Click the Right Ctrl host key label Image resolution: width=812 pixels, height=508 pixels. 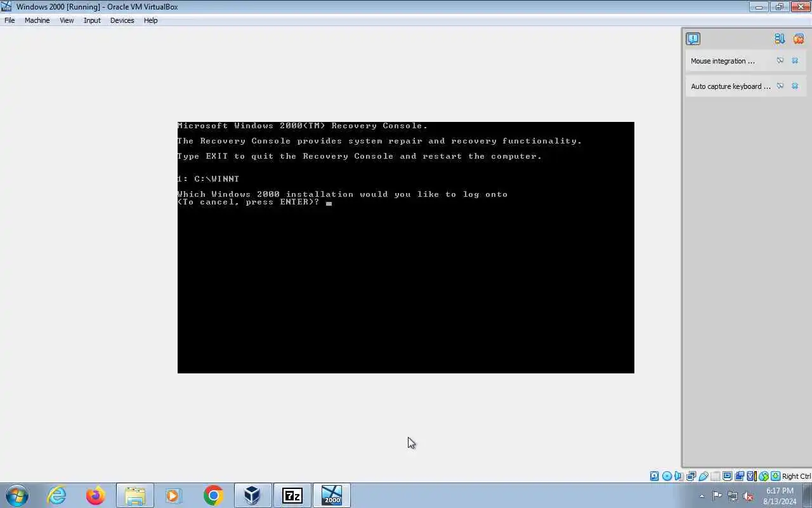pyautogui.click(x=796, y=476)
